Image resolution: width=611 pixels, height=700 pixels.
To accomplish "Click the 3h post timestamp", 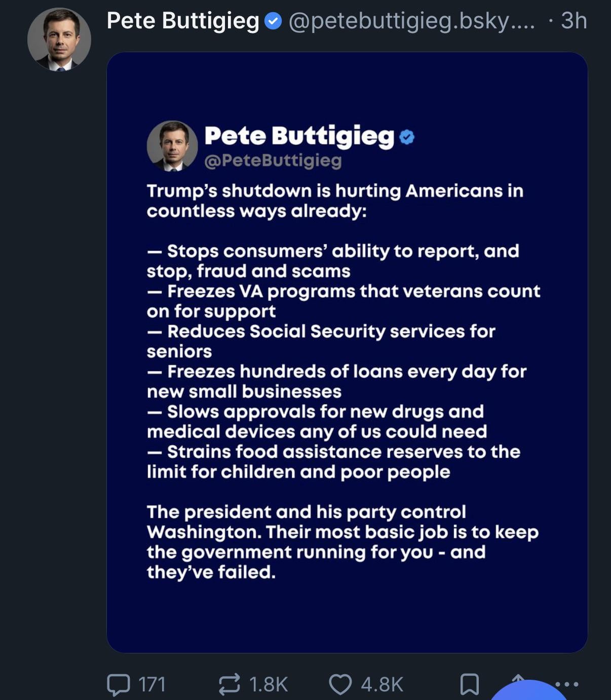I will click(574, 21).
